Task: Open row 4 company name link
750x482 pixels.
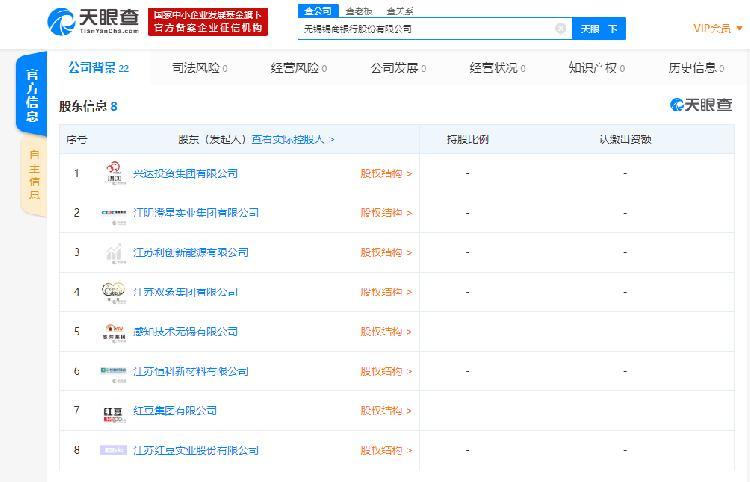Action: (185, 292)
